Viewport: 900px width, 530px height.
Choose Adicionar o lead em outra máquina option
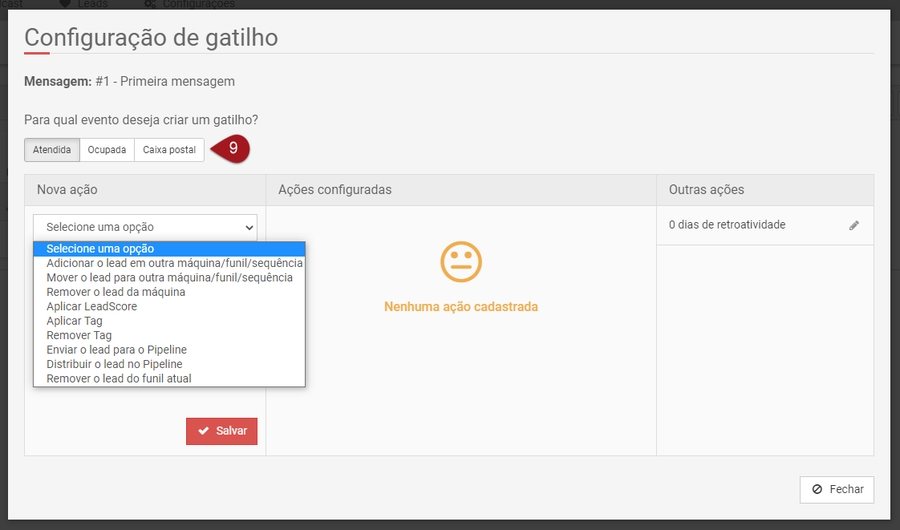point(169,263)
